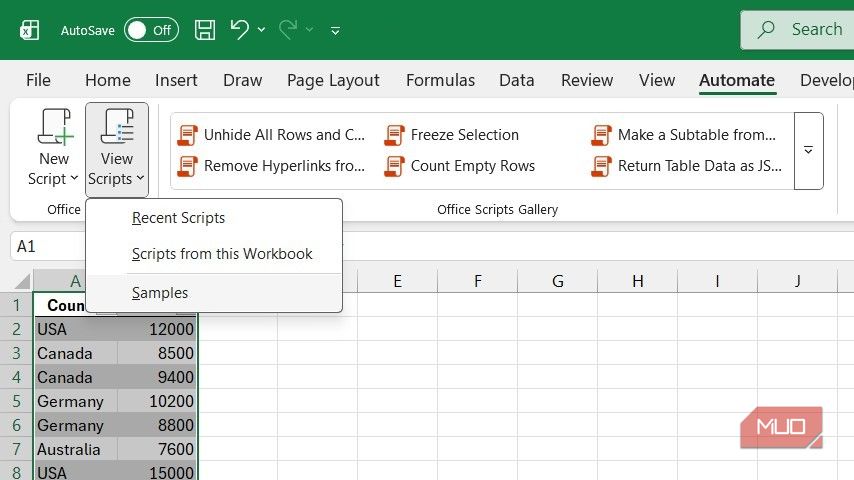This screenshot has height=480, width=854.
Task: Select column E header
Action: click(398, 281)
